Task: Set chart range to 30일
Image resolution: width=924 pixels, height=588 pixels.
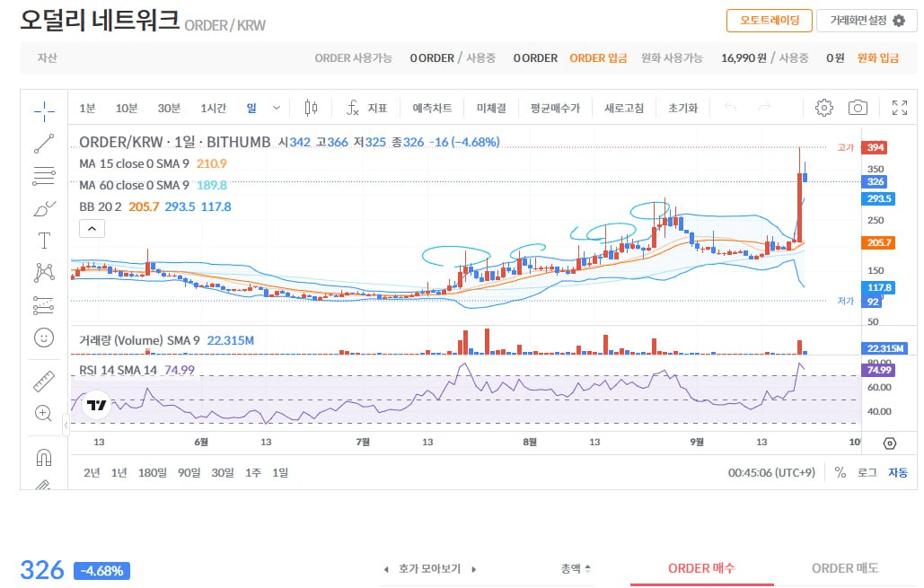Action: coord(222,472)
